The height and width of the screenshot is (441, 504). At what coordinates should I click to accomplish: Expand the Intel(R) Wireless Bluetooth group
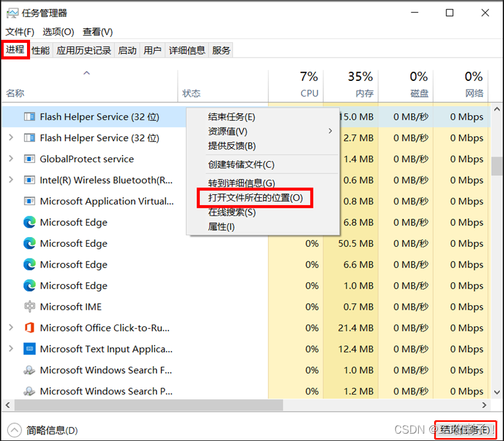11,180
